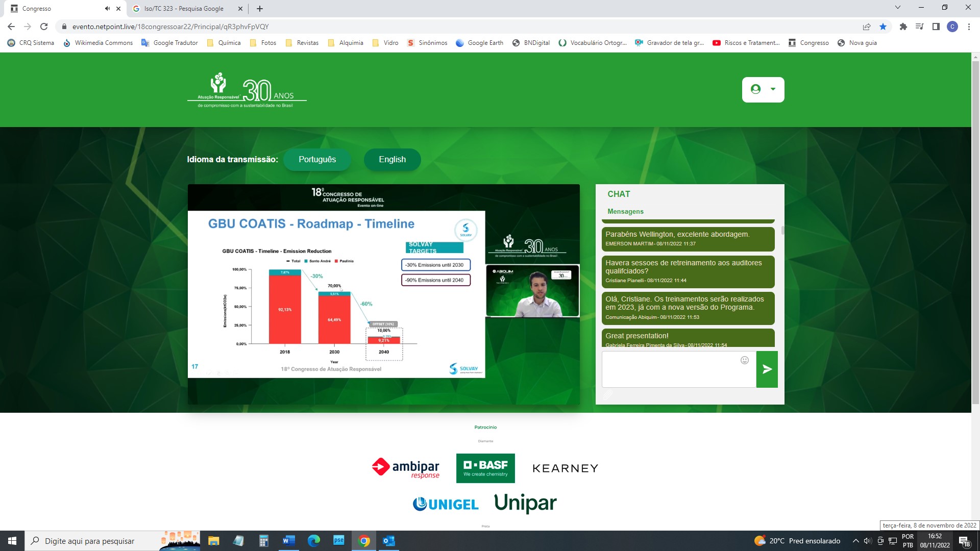Expand the tab search chevron
Image resolution: width=980 pixels, height=551 pixels.
898,8
